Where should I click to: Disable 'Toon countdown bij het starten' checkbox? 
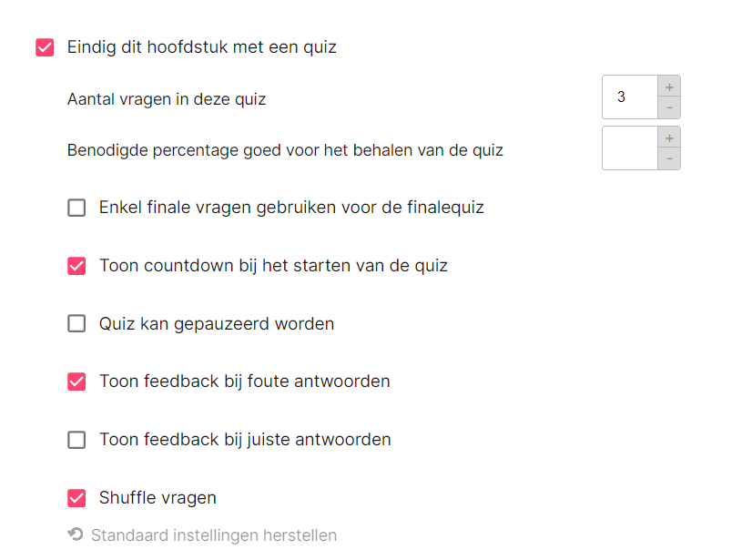click(76, 266)
